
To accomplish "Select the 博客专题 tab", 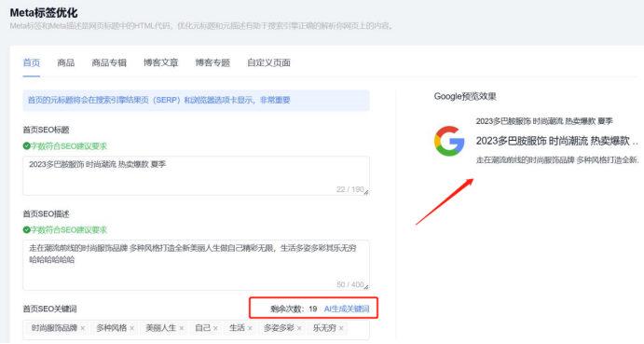I will point(212,62).
